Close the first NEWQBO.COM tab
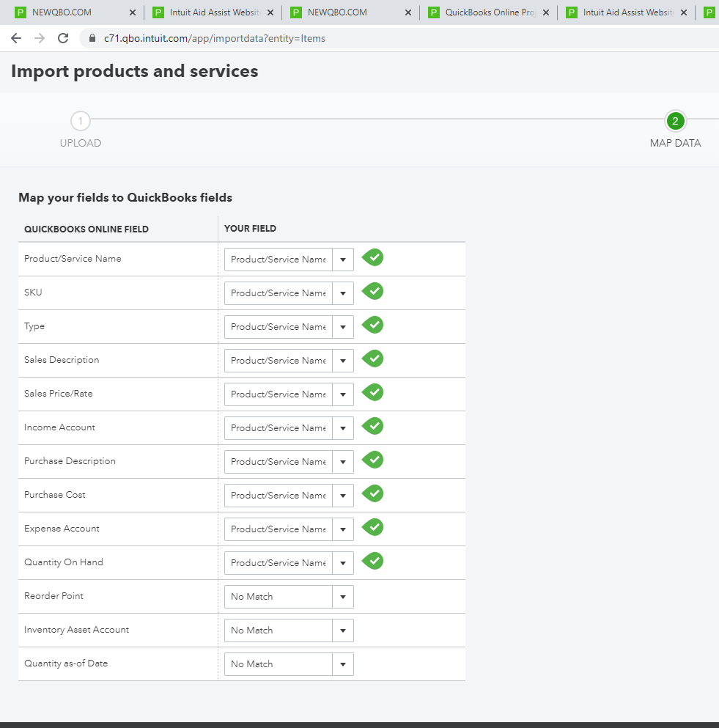This screenshot has height=728, width=719. coord(133,12)
